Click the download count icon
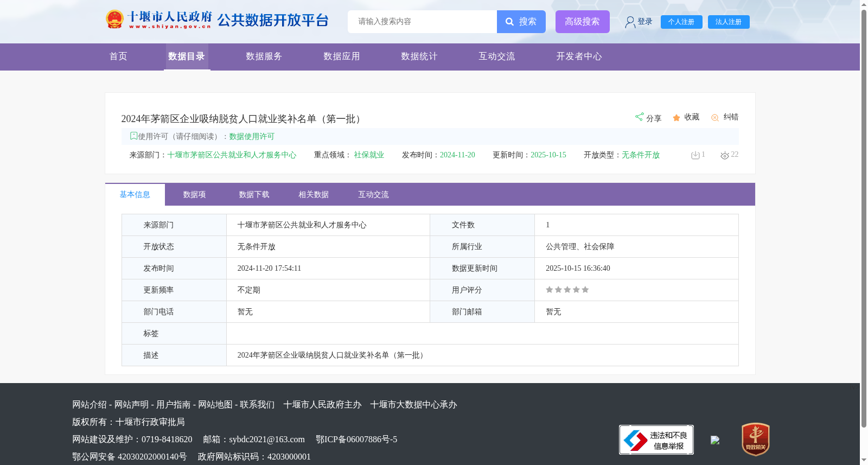 [x=695, y=155]
